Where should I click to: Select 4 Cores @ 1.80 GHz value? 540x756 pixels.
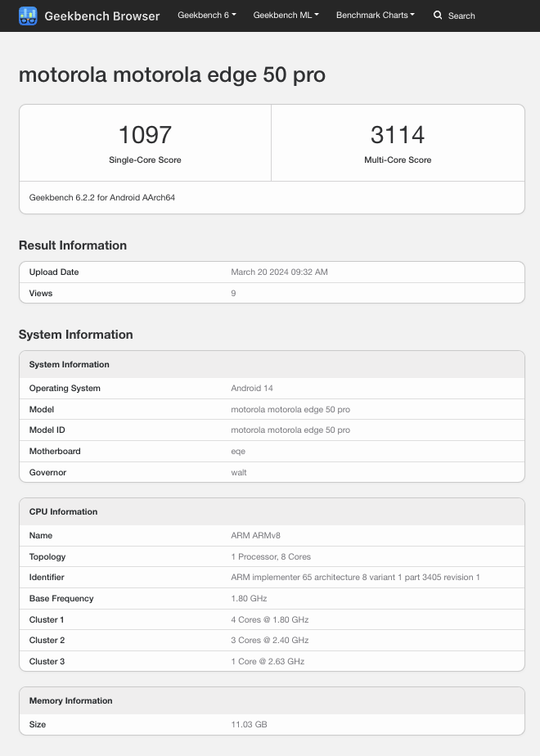coord(269,620)
